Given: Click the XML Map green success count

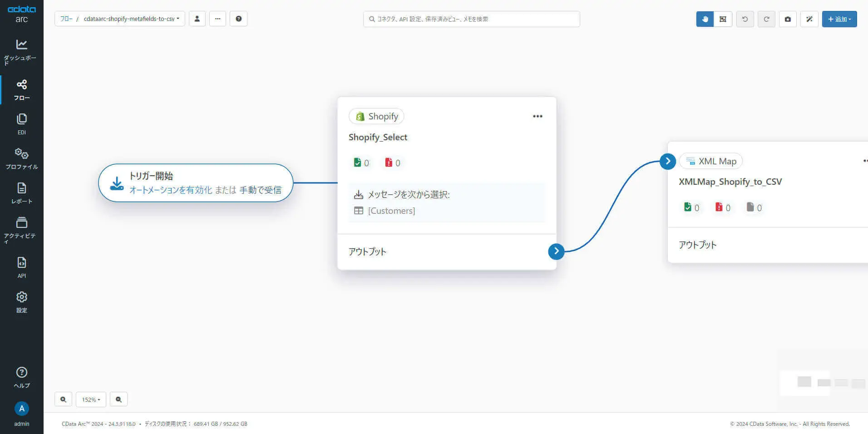Looking at the screenshot, I should pyautogui.click(x=692, y=207).
